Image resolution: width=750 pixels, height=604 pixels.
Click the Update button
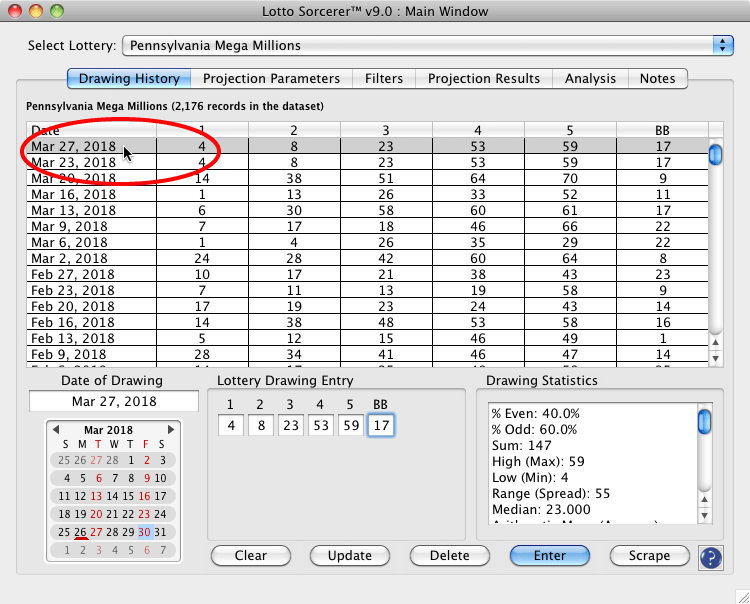click(x=350, y=556)
